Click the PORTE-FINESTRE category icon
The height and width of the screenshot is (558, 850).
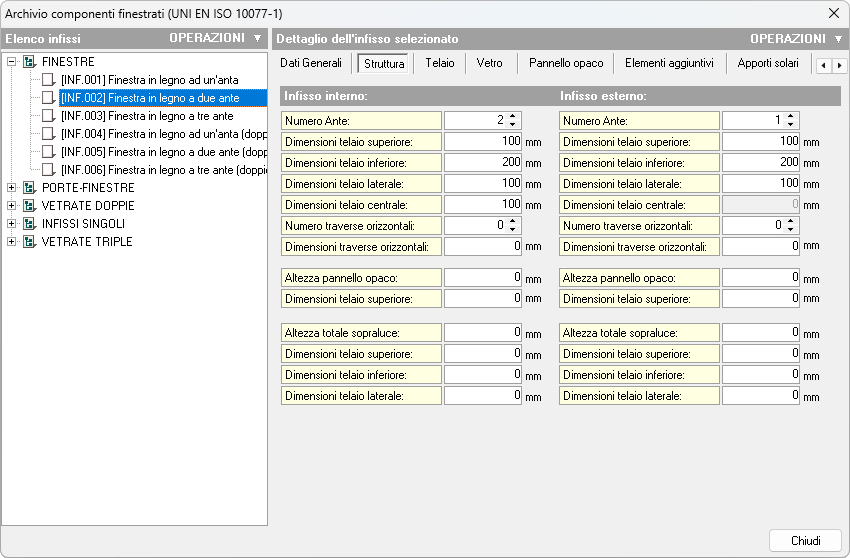29,188
